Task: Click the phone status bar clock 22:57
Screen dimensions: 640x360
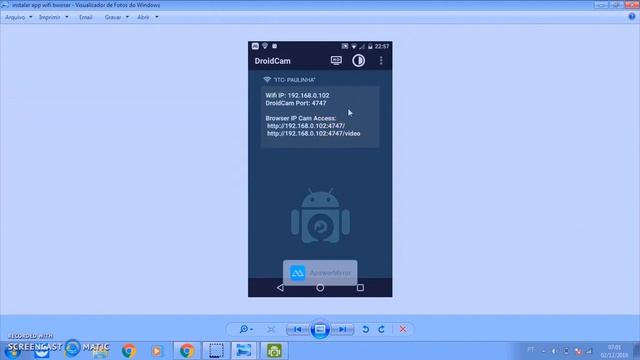Action: click(382, 46)
